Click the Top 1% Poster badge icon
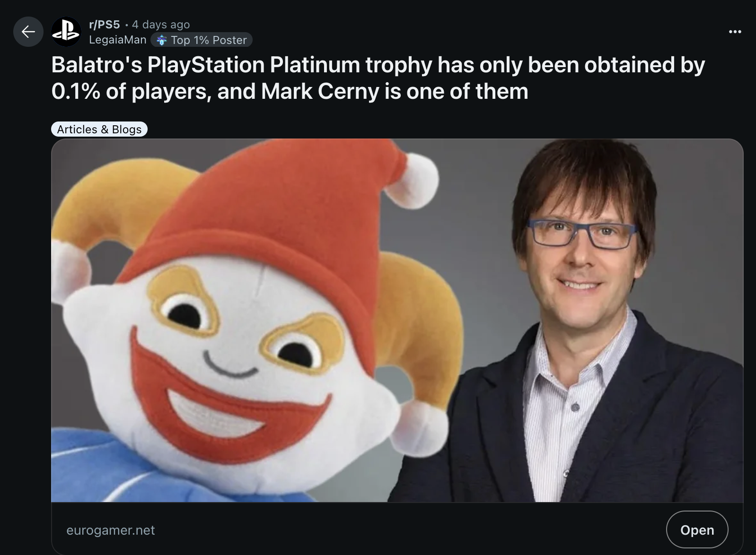 point(162,40)
